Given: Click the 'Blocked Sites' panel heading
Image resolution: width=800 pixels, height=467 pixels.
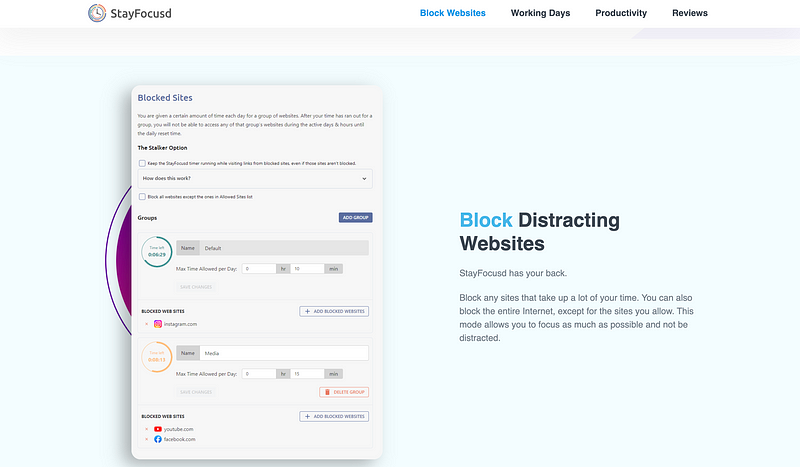Looking at the screenshot, I should click(x=165, y=97).
